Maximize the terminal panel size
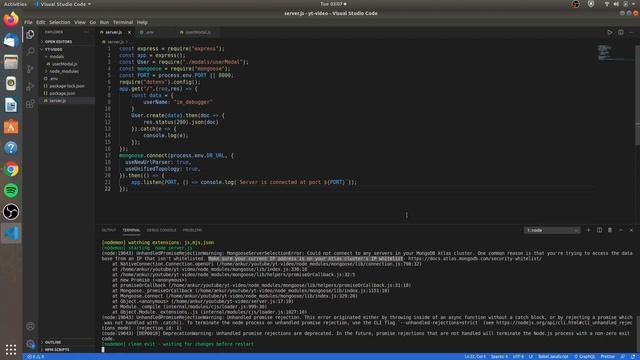 620,230
